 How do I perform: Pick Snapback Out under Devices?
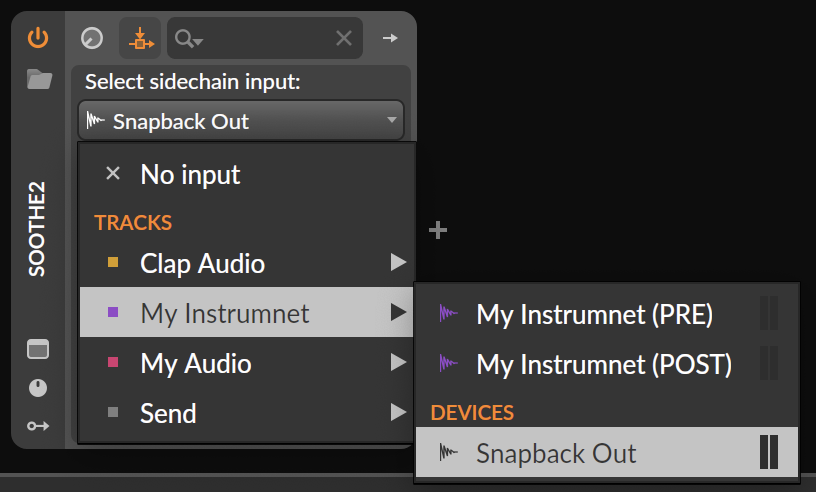556,453
